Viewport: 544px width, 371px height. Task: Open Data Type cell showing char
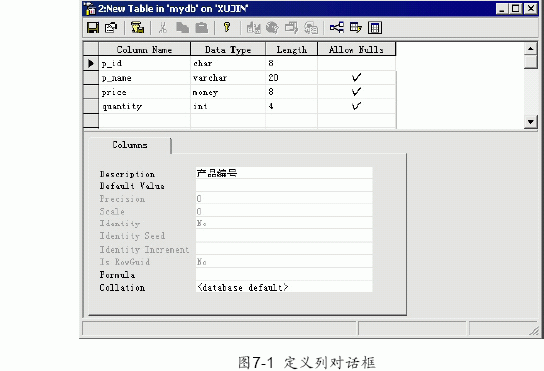[228, 63]
